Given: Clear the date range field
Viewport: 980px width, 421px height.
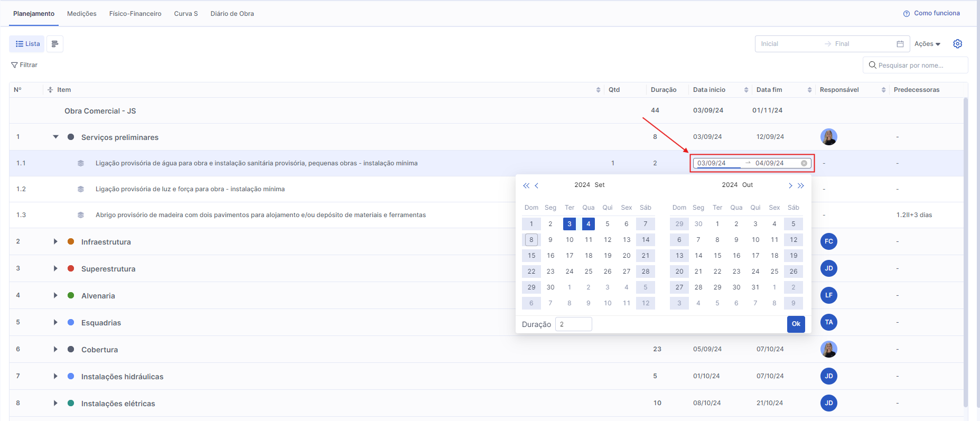Looking at the screenshot, I should [x=804, y=163].
